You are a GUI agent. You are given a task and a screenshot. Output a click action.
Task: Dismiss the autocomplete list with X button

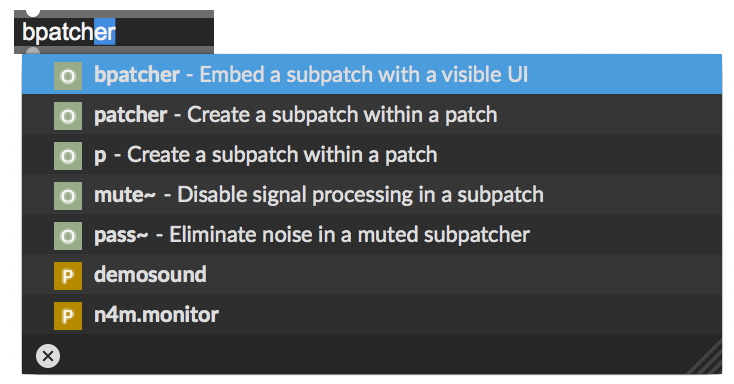tap(48, 356)
